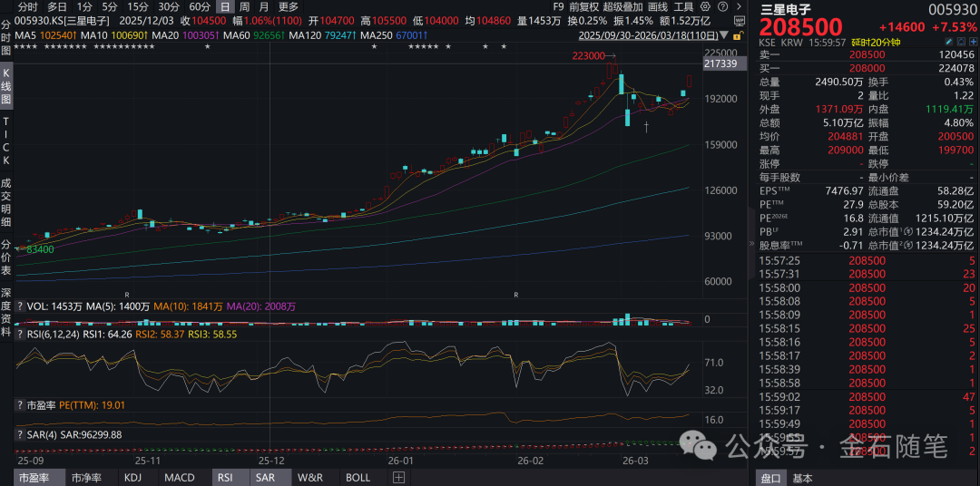Open the date range dropdown triangle

pos(724,35)
